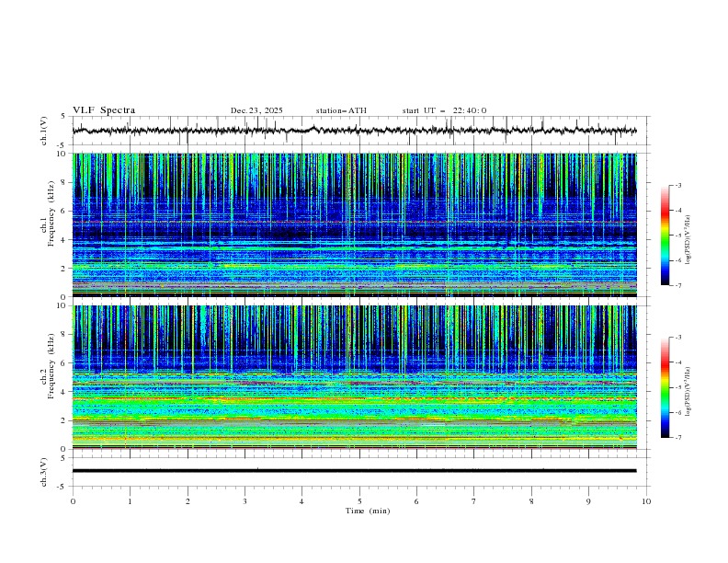
Task: Click the 0 minute tick on time axis
Action: (73, 501)
